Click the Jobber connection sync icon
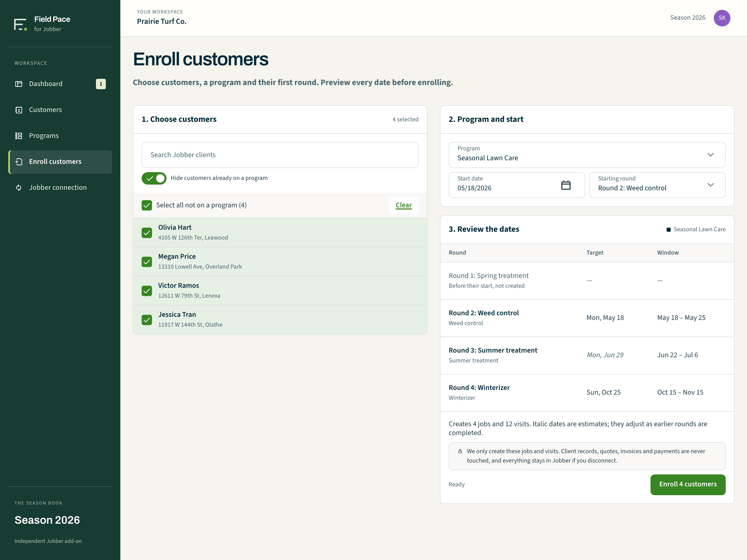The image size is (747, 560). (19, 188)
